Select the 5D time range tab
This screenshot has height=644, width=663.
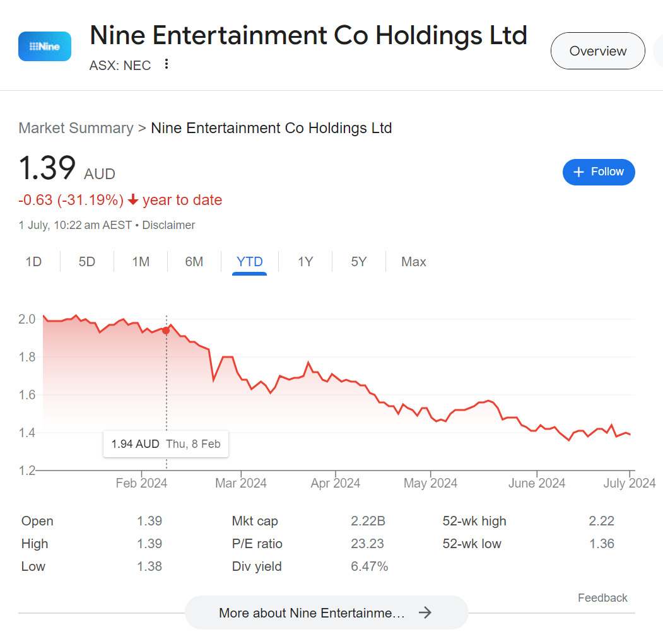click(86, 262)
